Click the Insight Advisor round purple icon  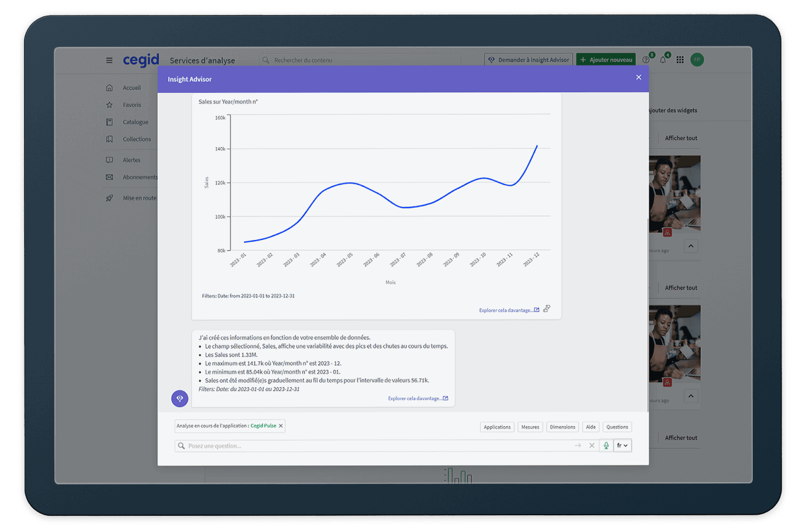[180, 399]
